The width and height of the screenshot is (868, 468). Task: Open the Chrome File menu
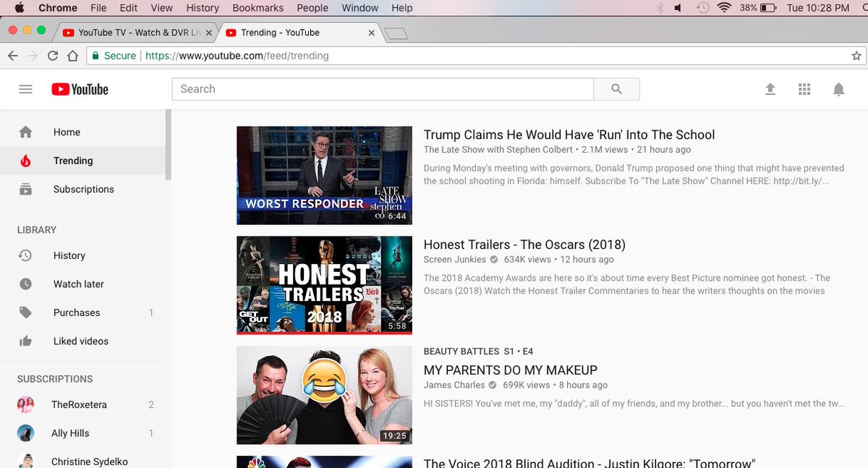coord(98,8)
